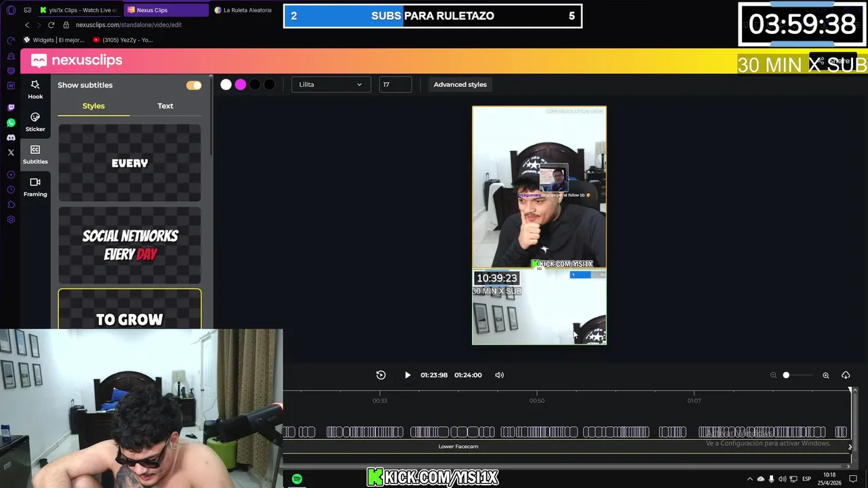
Task: Open Widgets bookmark
Action: (54, 40)
